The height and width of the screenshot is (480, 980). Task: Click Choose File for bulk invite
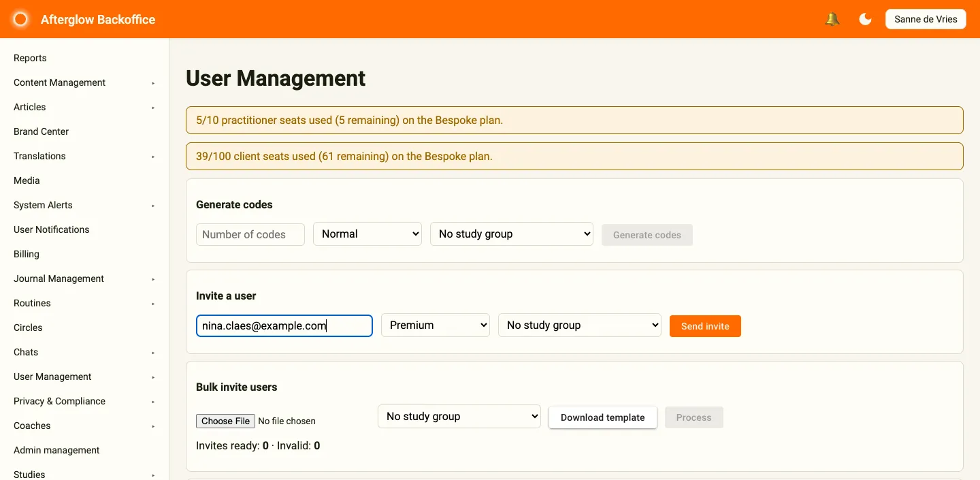(x=226, y=421)
